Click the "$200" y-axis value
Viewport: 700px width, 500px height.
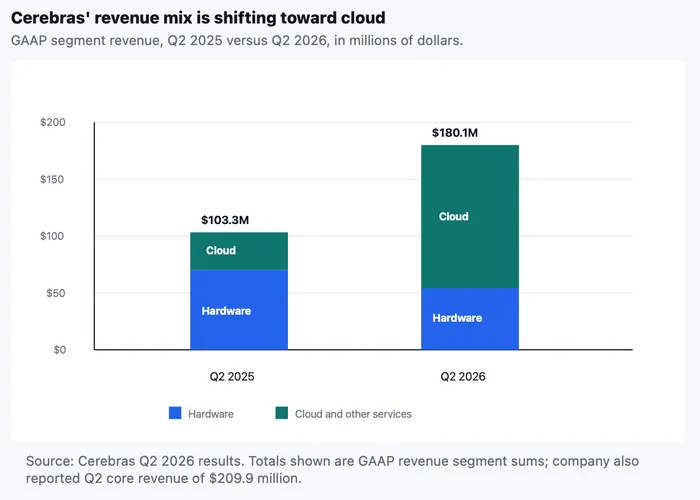click(53, 122)
